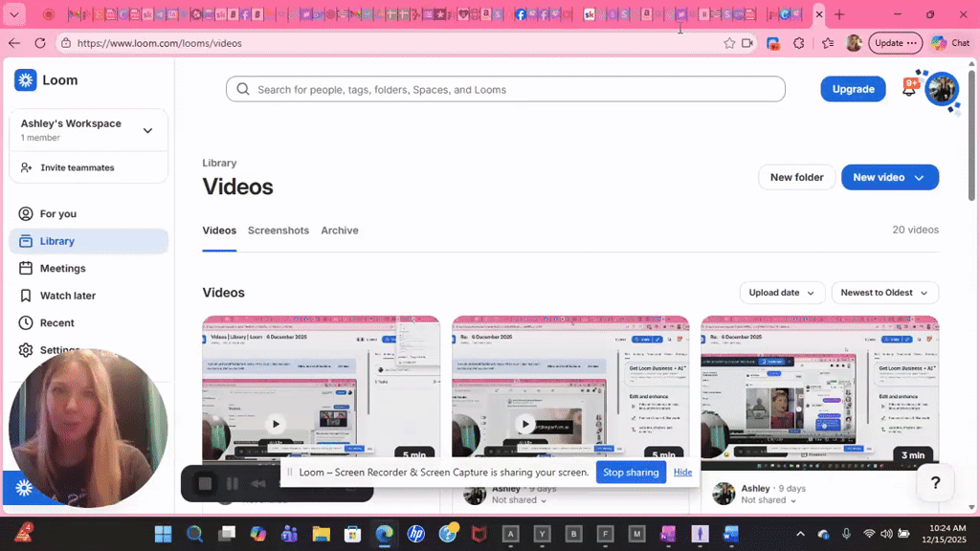Open the Copilot Chat button

950,43
